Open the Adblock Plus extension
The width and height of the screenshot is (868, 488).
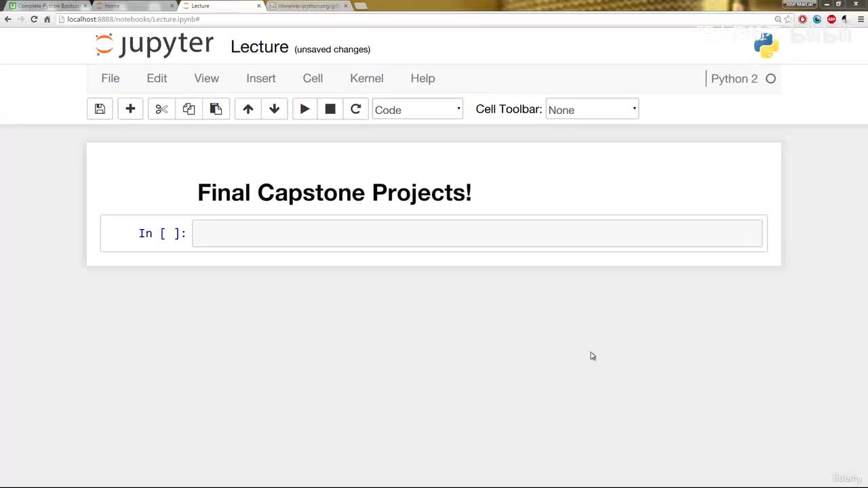831,19
